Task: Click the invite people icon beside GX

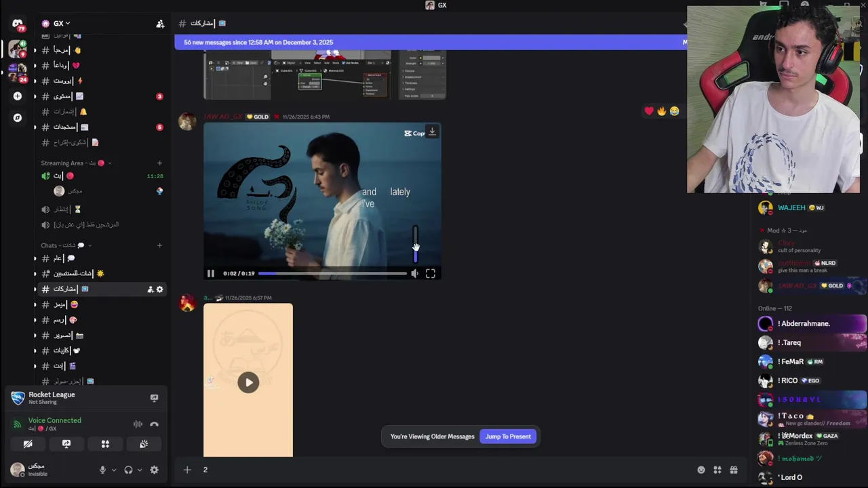Action: (x=160, y=24)
